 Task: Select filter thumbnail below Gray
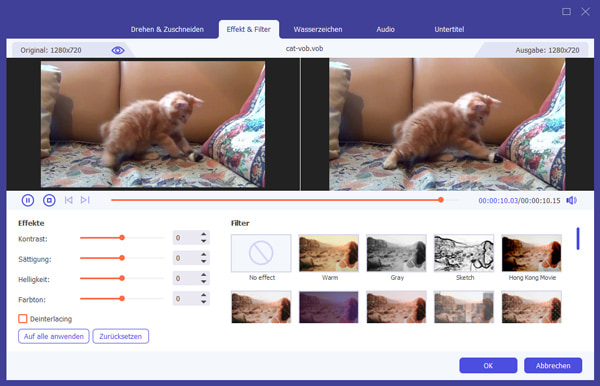point(396,307)
